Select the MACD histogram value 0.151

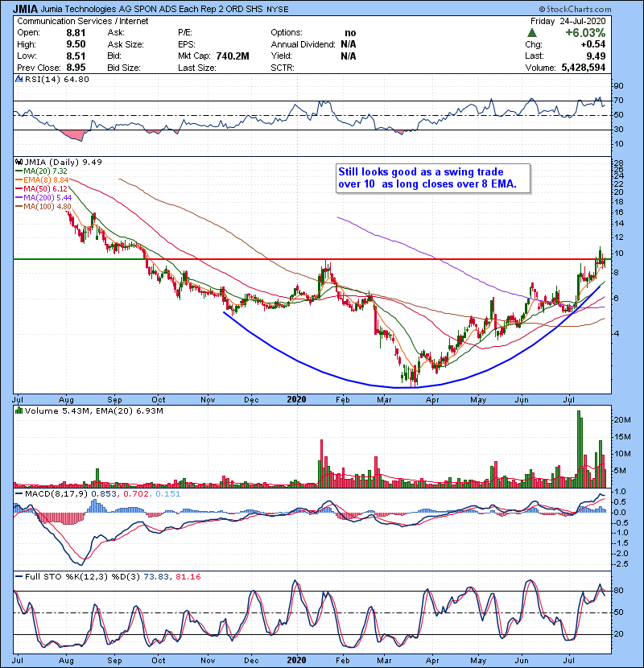(168, 494)
